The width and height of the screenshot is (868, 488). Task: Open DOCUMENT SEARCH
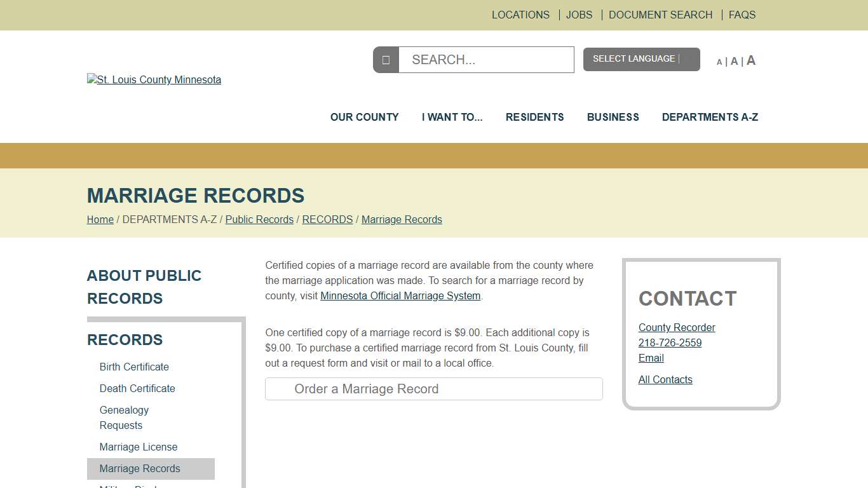pos(660,15)
